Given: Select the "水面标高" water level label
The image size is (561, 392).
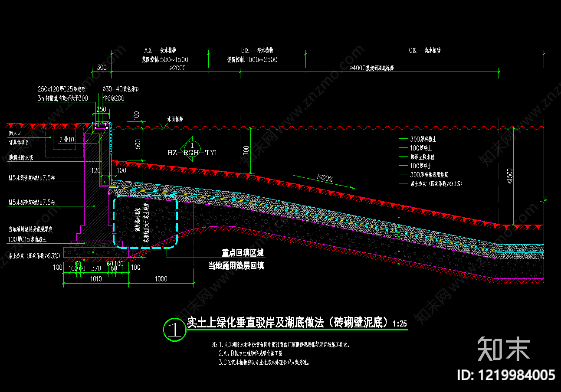Looking at the screenshot, I should pos(175,119).
